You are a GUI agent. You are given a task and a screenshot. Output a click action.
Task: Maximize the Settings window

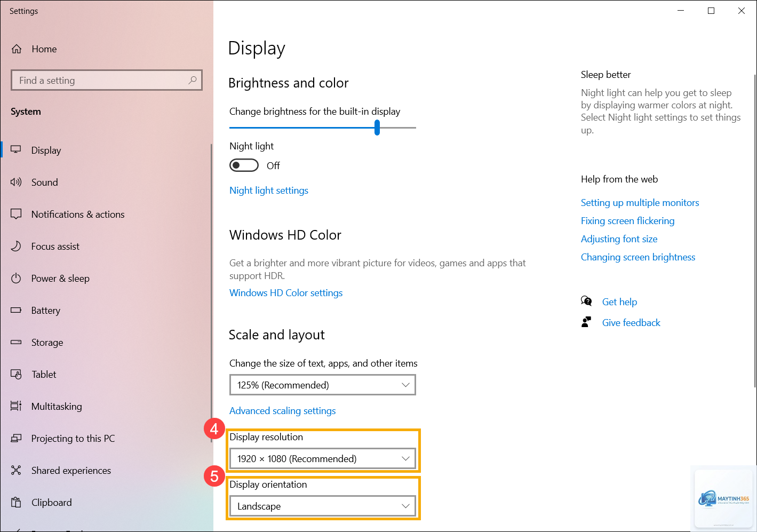[711, 11]
